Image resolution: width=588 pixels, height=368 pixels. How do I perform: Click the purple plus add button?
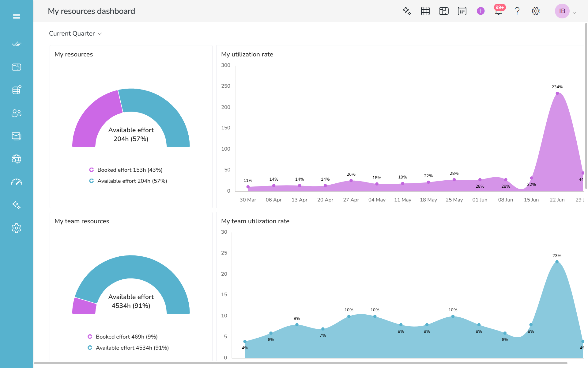481,11
